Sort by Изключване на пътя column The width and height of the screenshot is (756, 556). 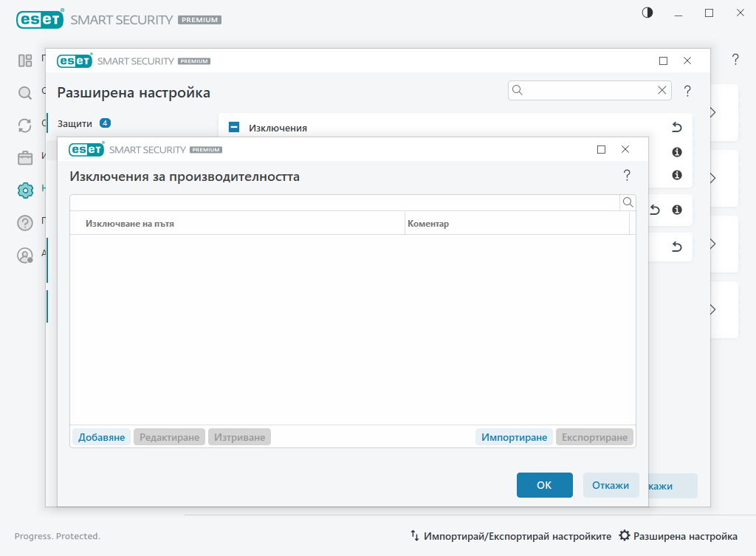(x=236, y=223)
